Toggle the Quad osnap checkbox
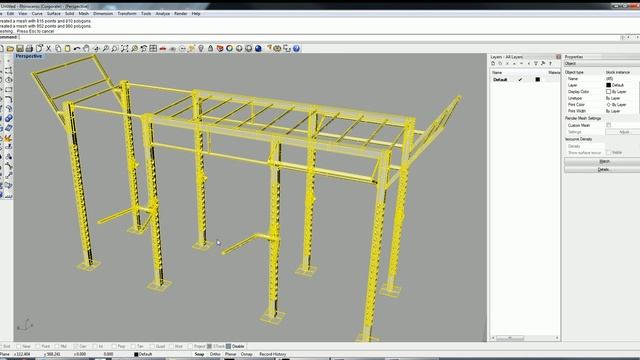This screenshot has height=360, width=640. click(x=152, y=347)
